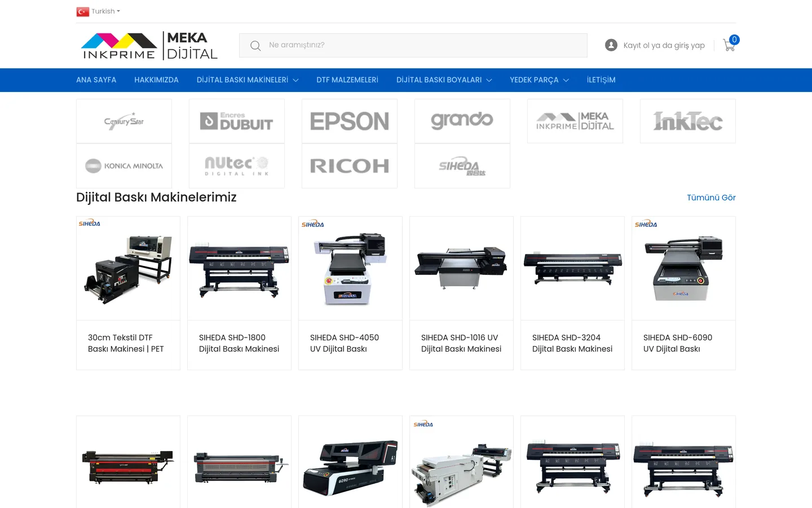Select the Century Star brand logo

tap(124, 121)
